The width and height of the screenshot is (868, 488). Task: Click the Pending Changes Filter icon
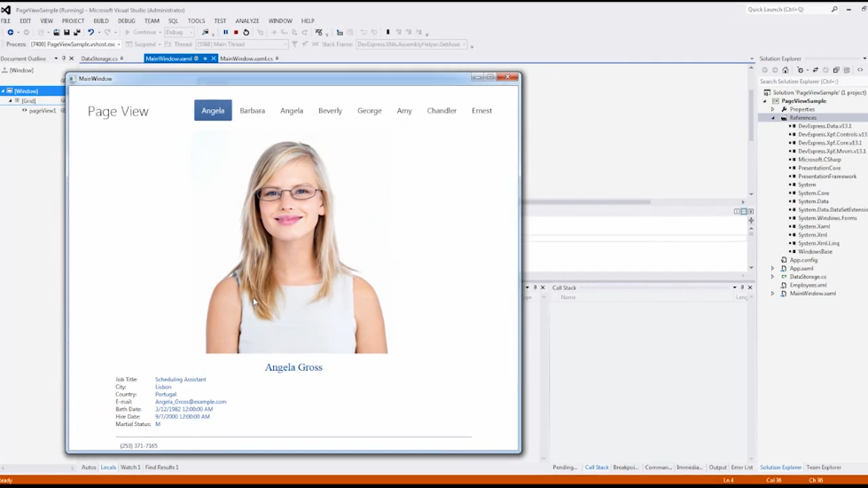coord(801,70)
